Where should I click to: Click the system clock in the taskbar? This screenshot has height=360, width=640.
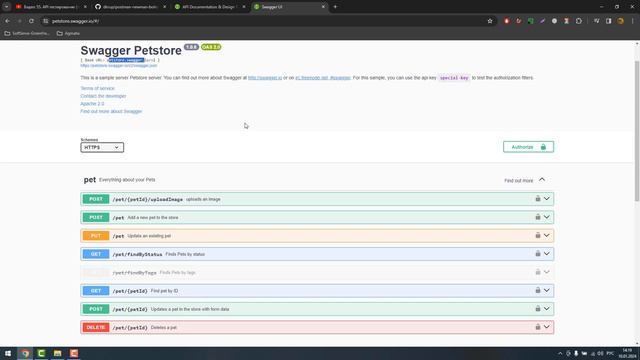click(627, 353)
